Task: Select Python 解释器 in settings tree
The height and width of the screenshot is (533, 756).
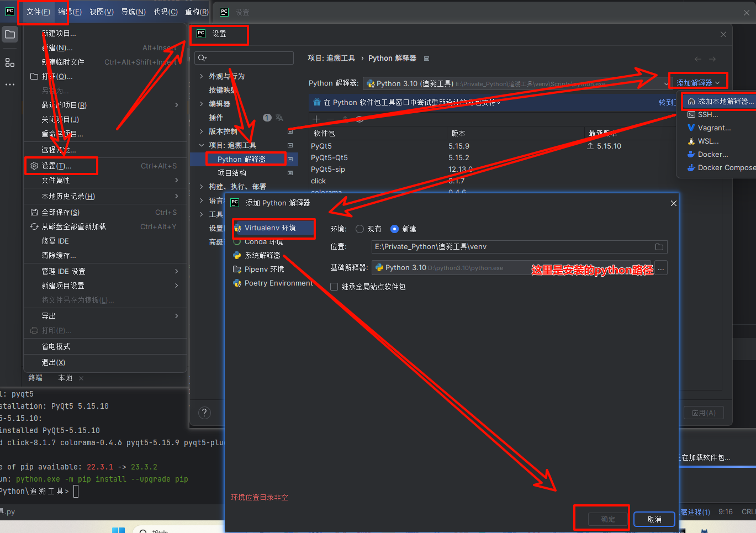Action: [x=241, y=159]
